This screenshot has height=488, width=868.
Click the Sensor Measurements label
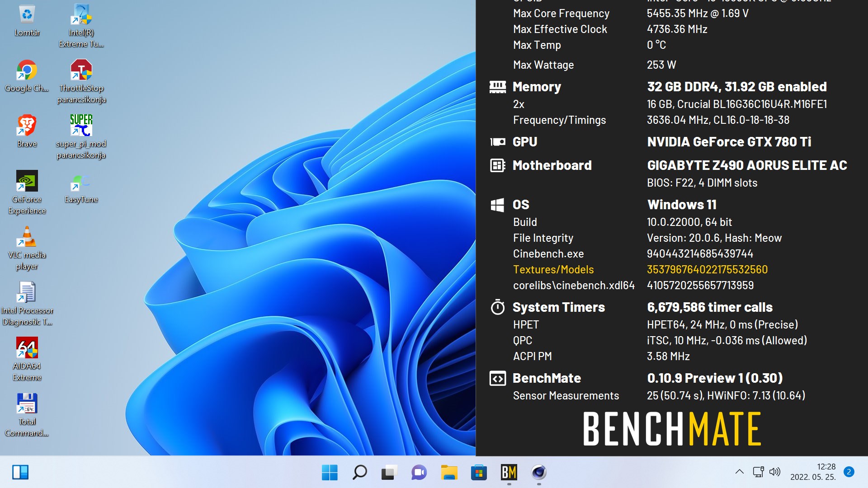[566, 396]
